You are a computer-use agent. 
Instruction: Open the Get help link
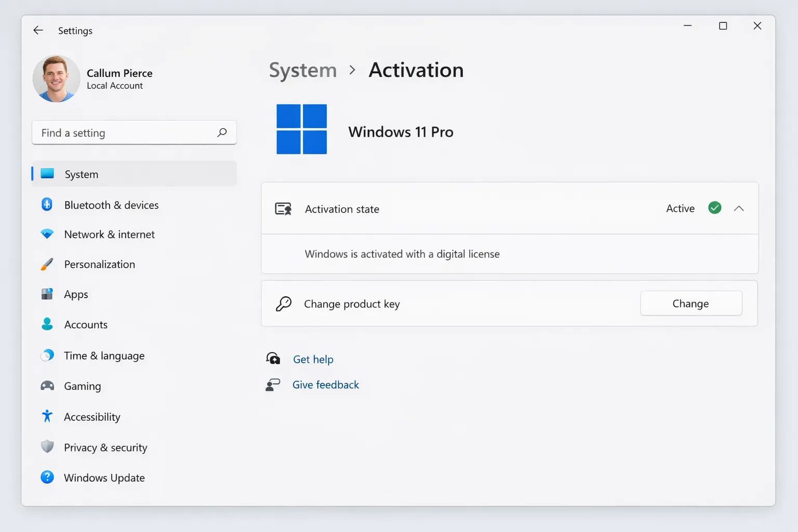(313, 359)
